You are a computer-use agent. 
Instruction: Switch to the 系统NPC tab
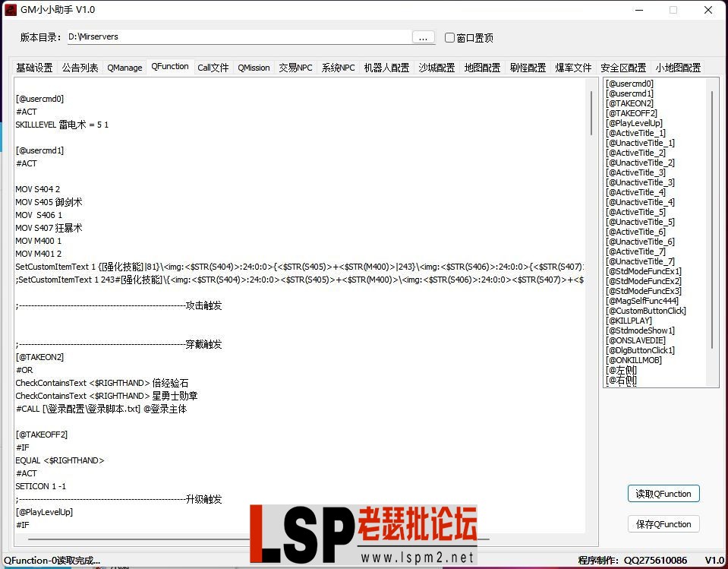tap(338, 67)
